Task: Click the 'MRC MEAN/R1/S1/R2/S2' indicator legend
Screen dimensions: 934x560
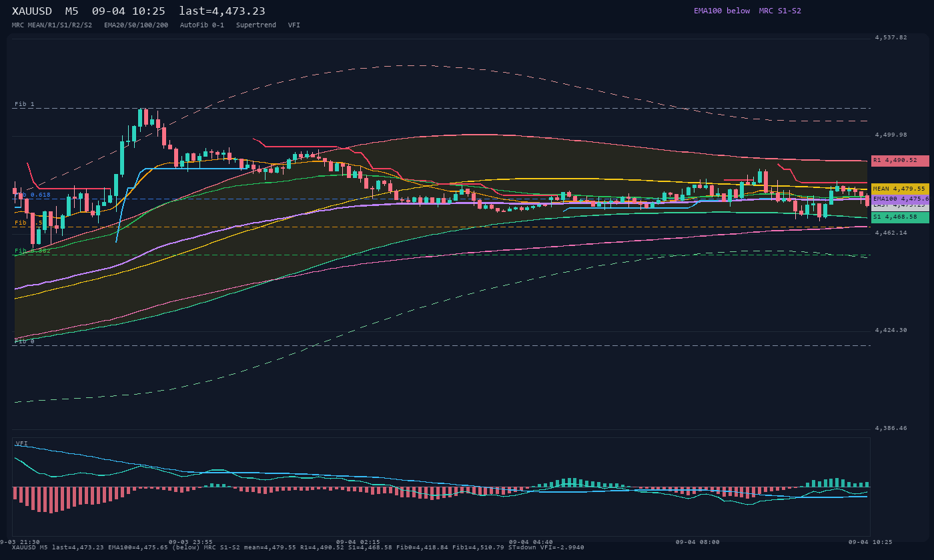Action: 52,25
